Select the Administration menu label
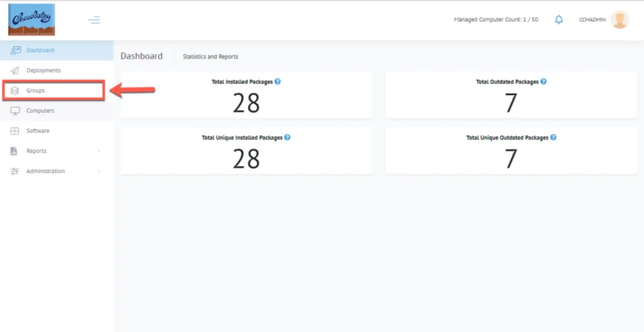This screenshot has width=644, height=332. [46, 171]
